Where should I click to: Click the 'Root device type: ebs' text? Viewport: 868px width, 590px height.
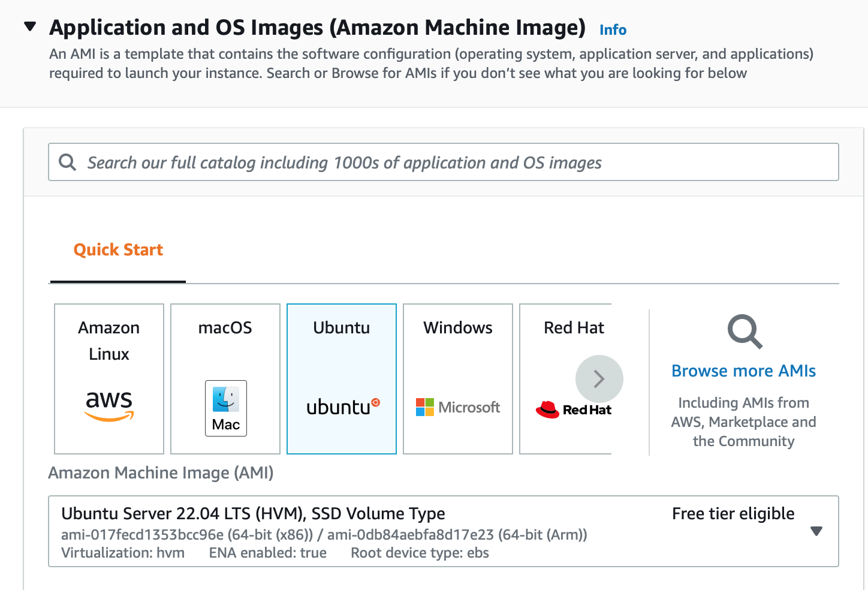click(x=420, y=553)
